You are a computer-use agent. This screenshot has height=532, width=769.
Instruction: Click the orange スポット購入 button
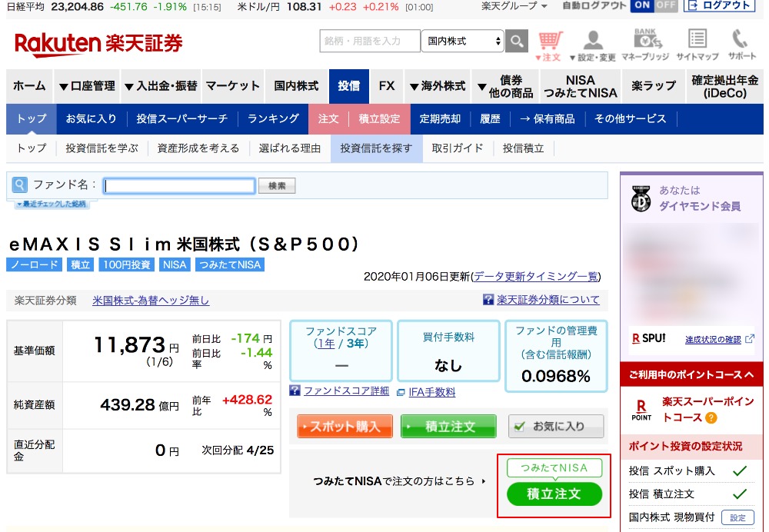tap(345, 426)
